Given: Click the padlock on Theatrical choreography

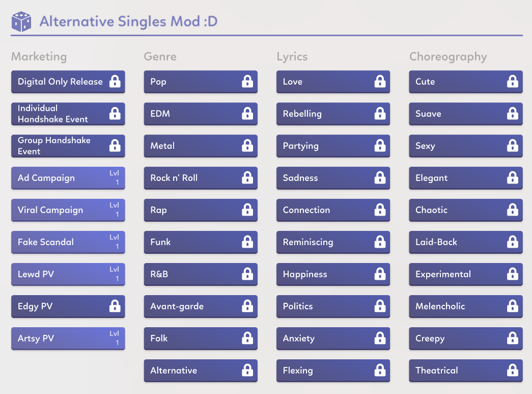Looking at the screenshot, I should 512,371.
